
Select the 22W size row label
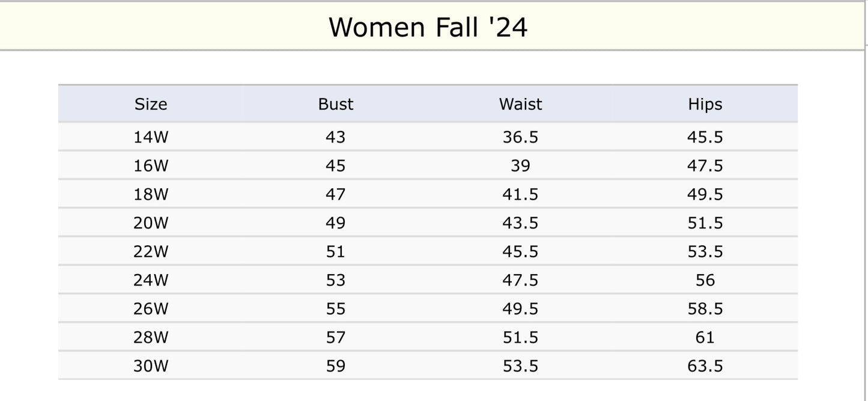point(151,251)
